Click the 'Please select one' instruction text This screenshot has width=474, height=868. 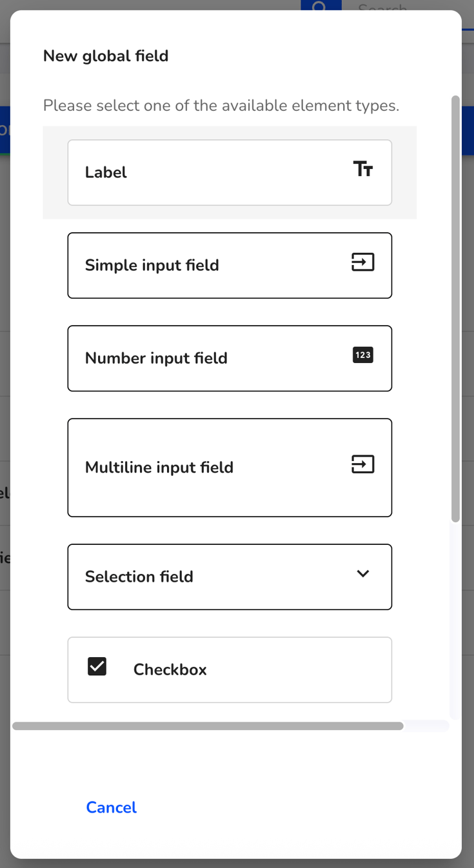pos(221,105)
